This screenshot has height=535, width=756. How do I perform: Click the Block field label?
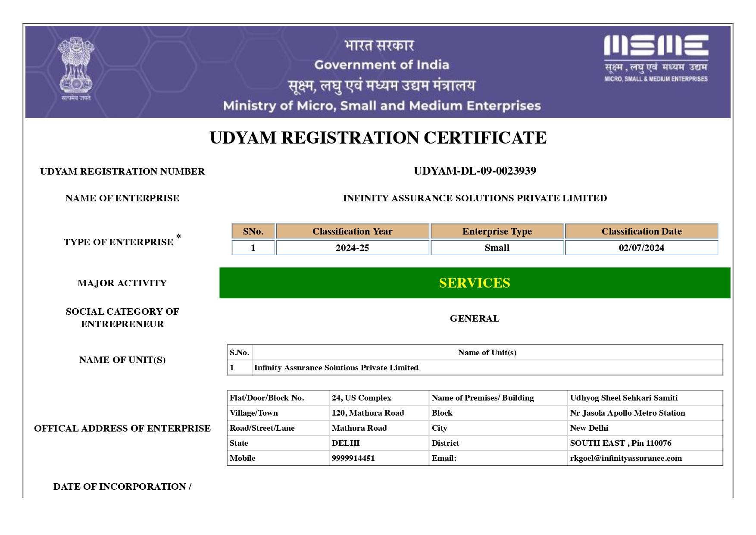(x=442, y=413)
